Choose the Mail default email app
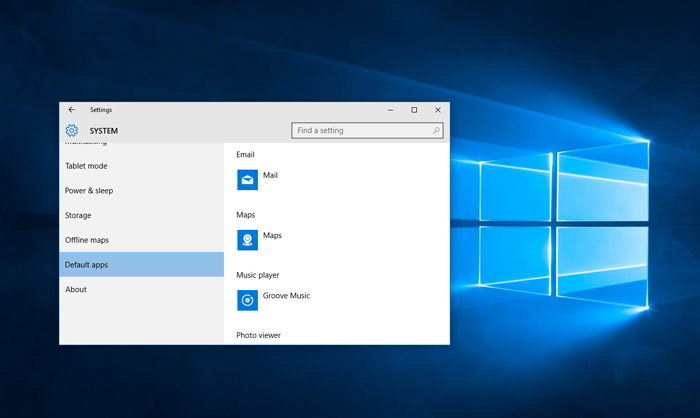This screenshot has width=700, height=418. [x=270, y=175]
